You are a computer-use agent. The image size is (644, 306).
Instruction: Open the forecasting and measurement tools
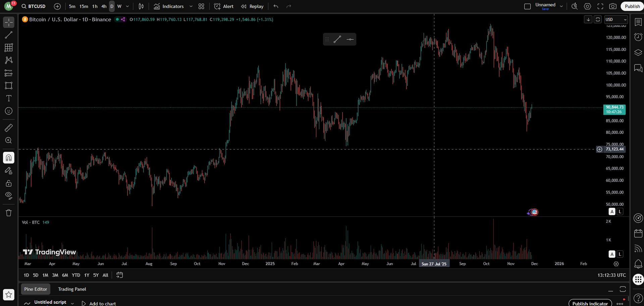pyautogui.click(x=9, y=73)
